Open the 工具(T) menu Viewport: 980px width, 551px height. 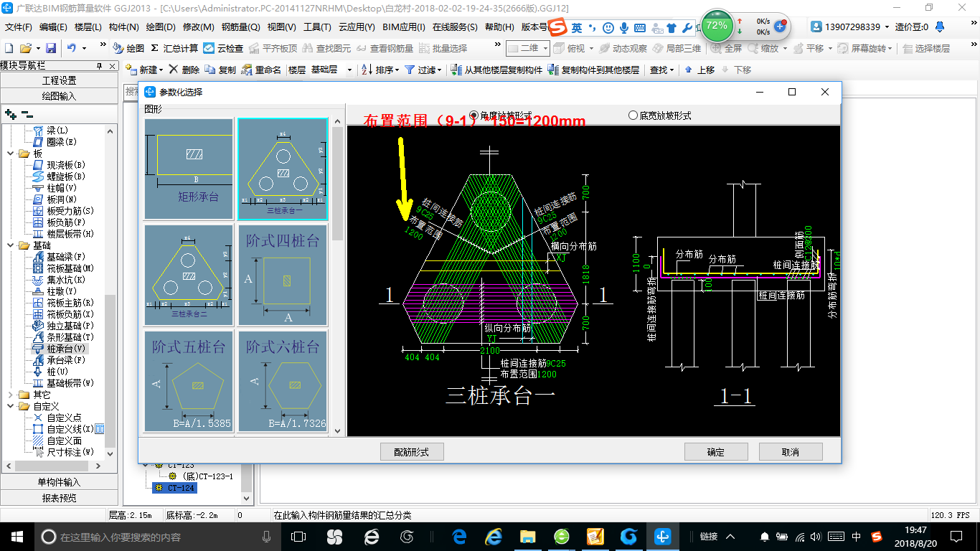coord(317,27)
